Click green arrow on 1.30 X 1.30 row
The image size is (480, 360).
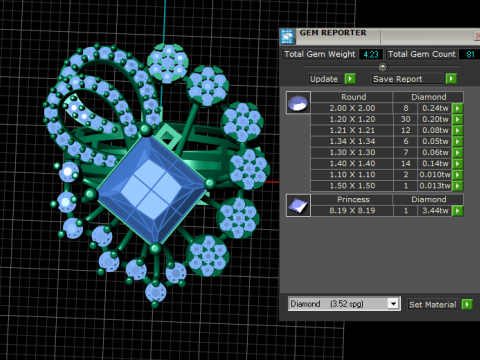[x=457, y=152]
